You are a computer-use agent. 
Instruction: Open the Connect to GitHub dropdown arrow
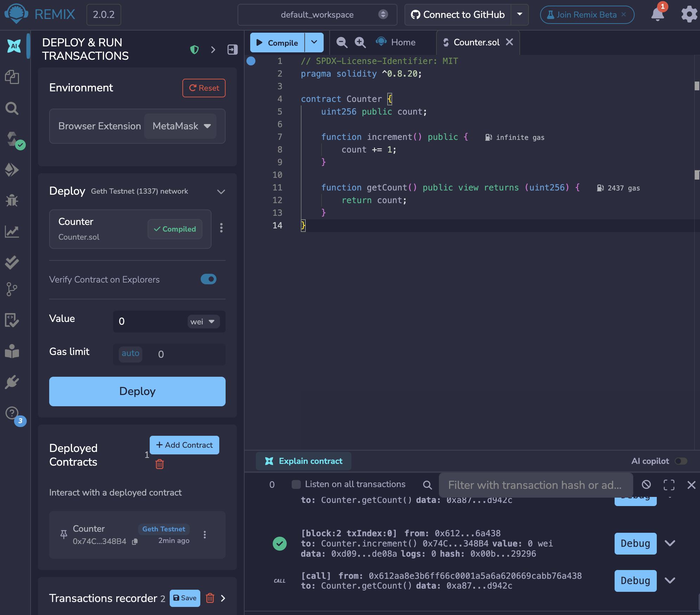[520, 14]
